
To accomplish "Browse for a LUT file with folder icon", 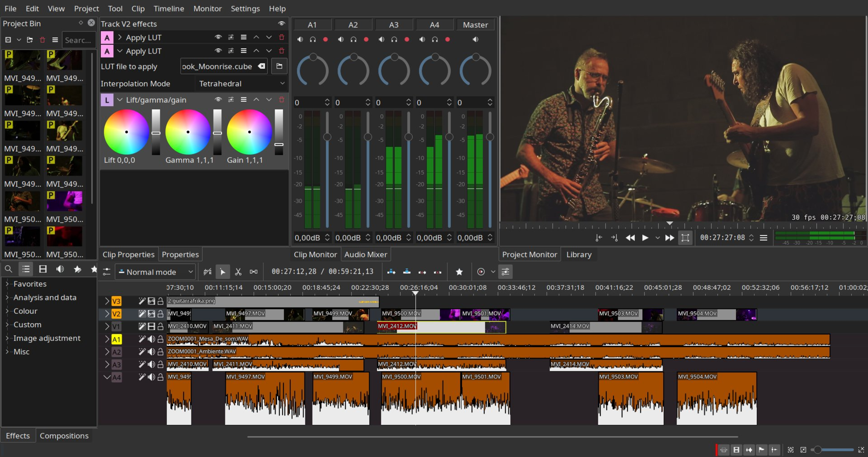I will tap(279, 66).
